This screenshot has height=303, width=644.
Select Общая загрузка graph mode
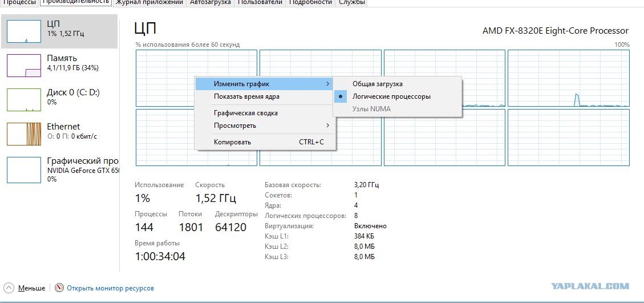[397, 84]
